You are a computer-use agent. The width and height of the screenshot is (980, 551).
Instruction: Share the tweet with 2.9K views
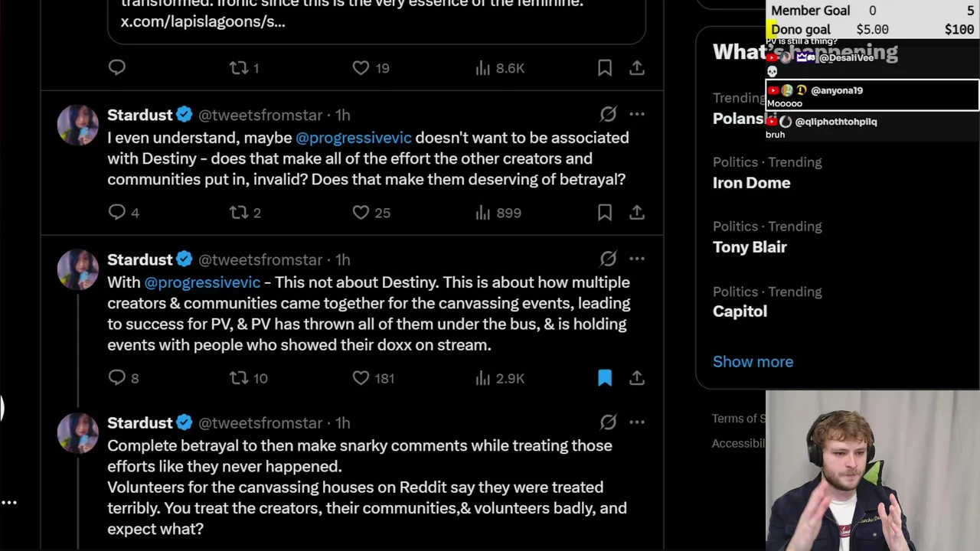637,377
